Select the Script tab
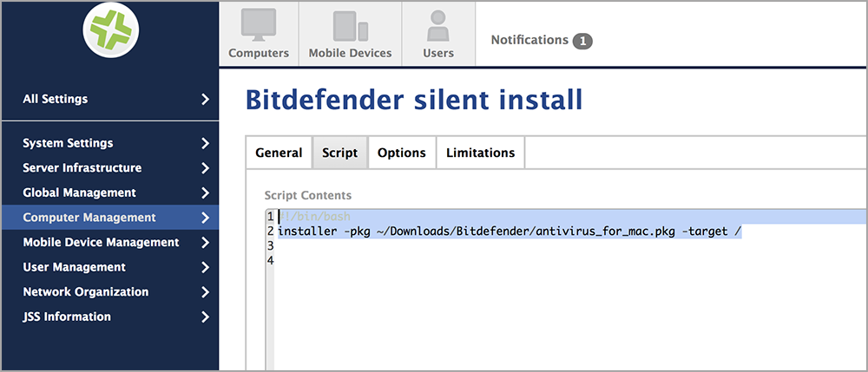 pos(340,153)
